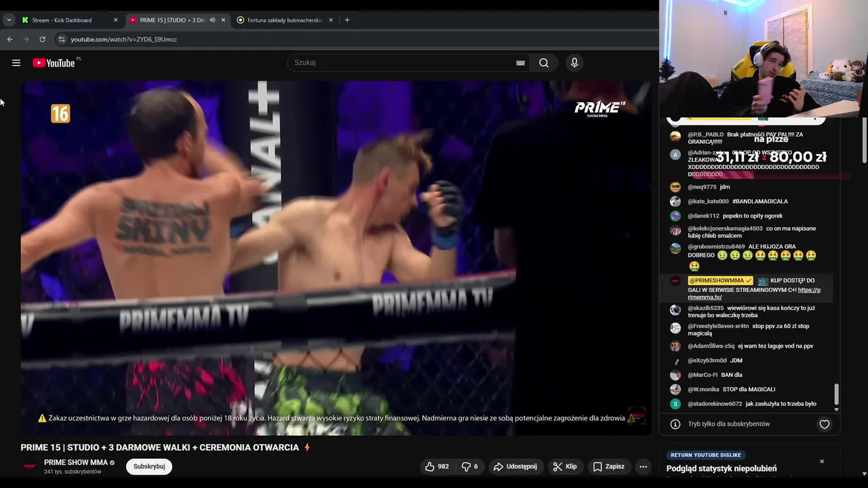868x488 pixels.
Task: Click the donation goal progress bar
Action: pyautogui.click(x=770, y=174)
